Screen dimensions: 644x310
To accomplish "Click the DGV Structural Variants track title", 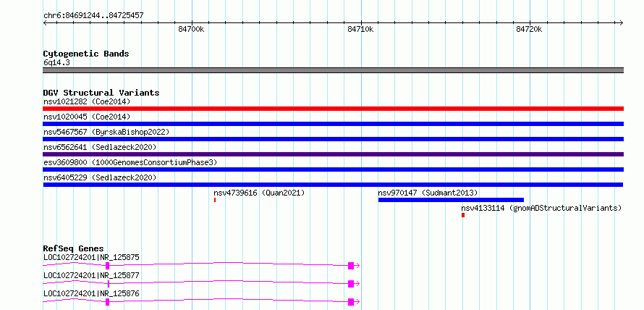I will tap(101, 93).
